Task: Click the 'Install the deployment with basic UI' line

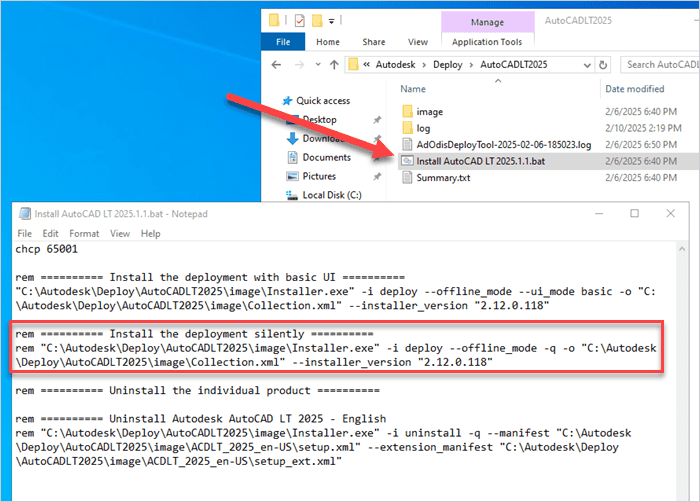Action: [x=210, y=277]
